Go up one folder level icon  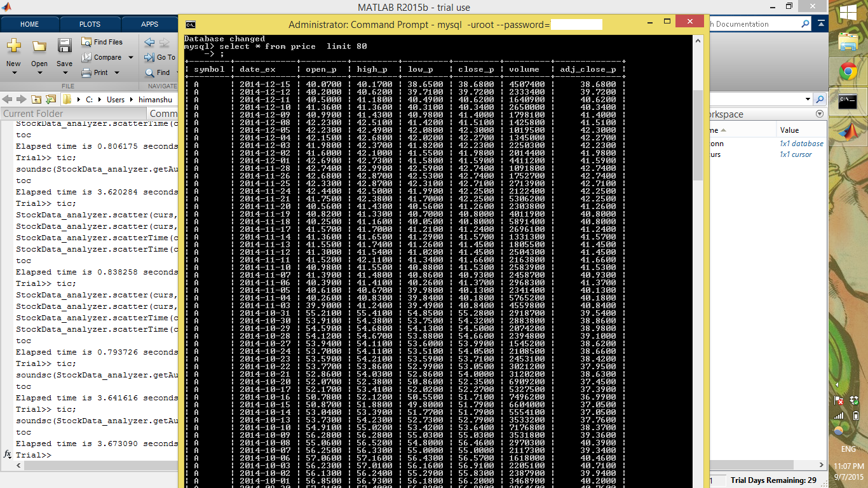coord(36,99)
